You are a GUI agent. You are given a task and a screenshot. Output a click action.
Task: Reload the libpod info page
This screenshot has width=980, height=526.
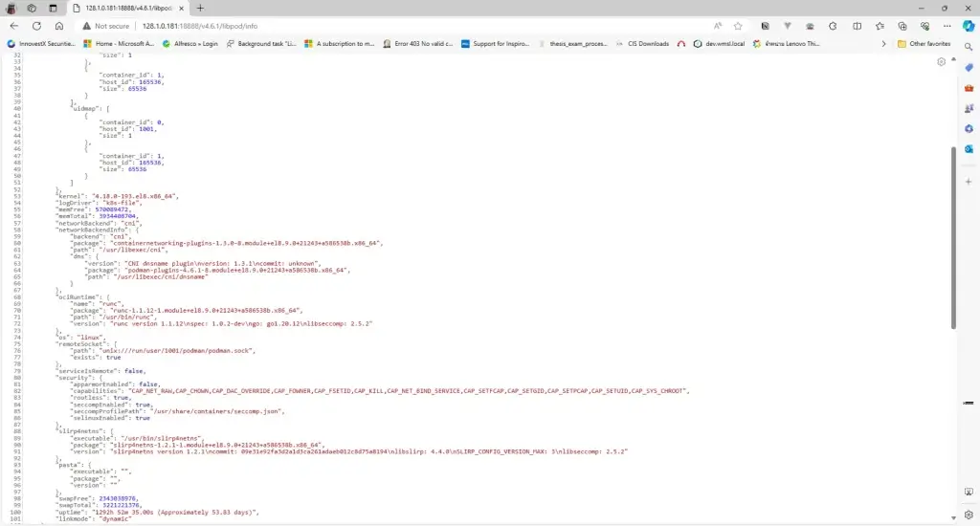click(x=37, y=26)
